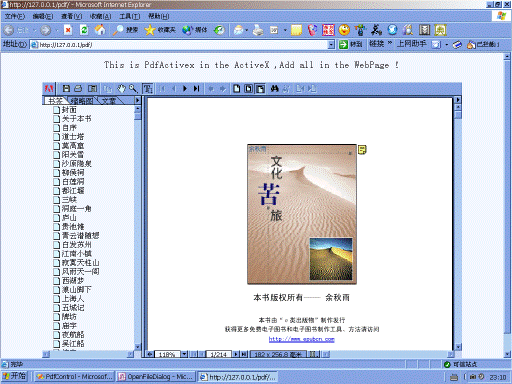This screenshot has height=384, width=512.
Task: Click next page arrow in PDF status bar
Action: pyautogui.click(x=236, y=354)
